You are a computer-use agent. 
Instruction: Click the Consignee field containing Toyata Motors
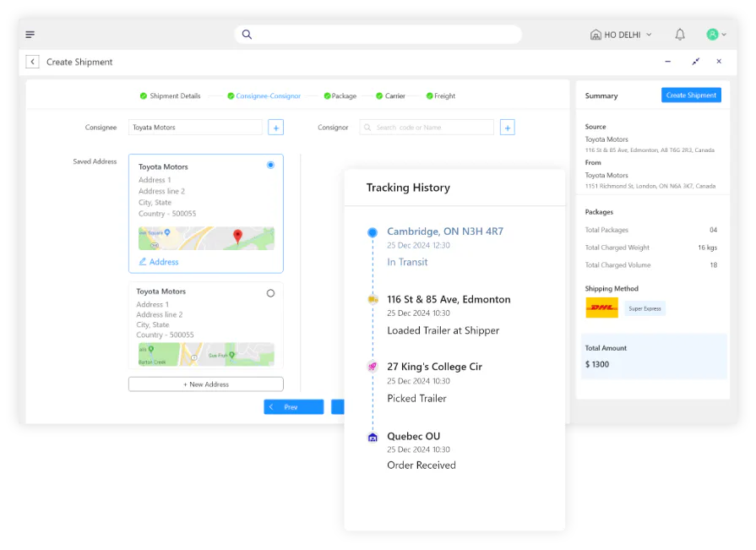[x=195, y=128]
